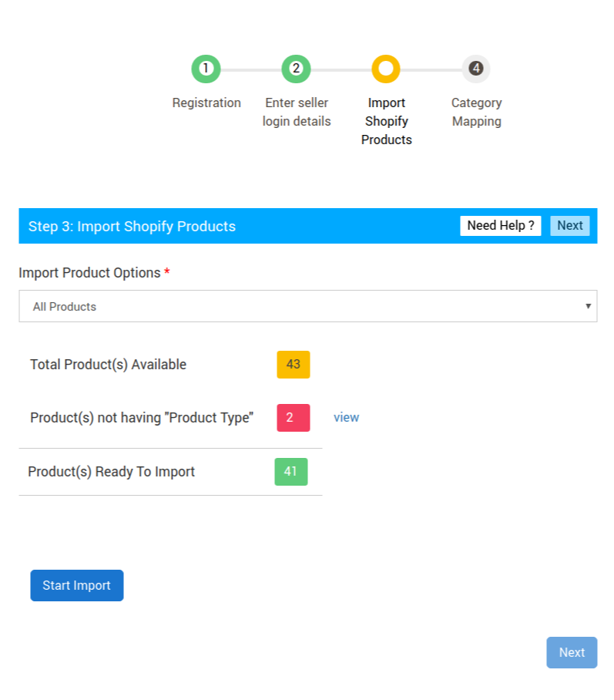Screen dimensions: 614x700
Task: Open the Need Help ? button
Action: 501,225
